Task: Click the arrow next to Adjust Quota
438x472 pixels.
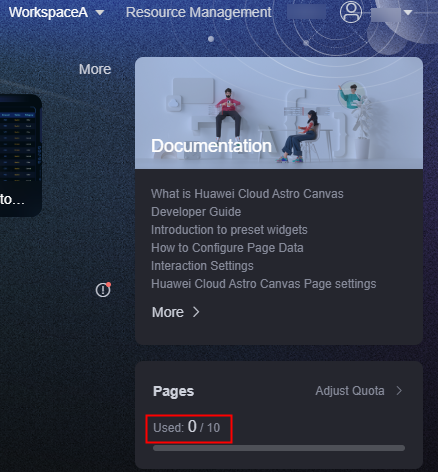Action: click(x=399, y=391)
